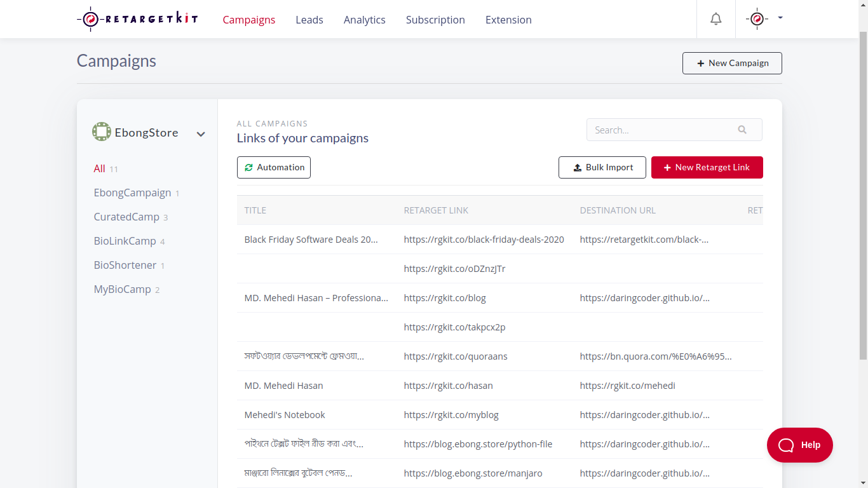
Task: Open link rgkit.co/black-friday-deals-2020
Action: (484, 240)
